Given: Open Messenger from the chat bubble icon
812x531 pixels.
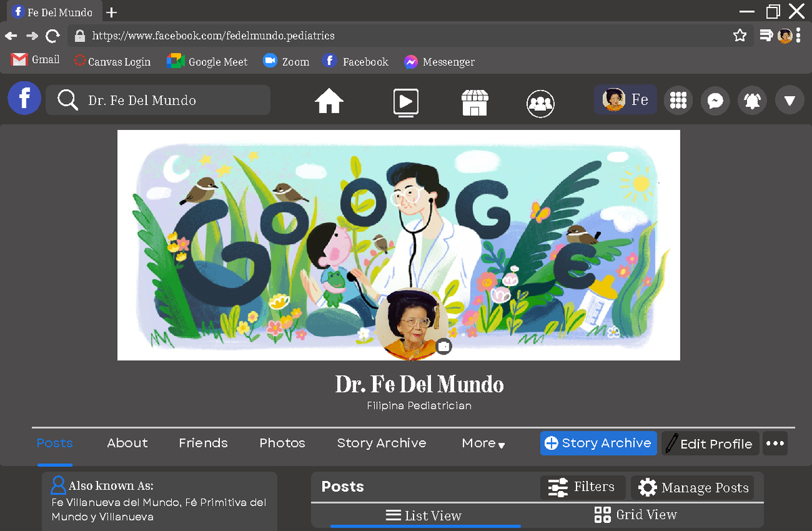Looking at the screenshot, I should point(715,99).
